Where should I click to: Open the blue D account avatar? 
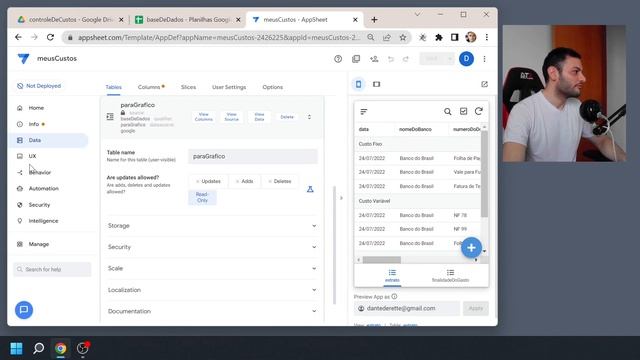(x=466, y=59)
